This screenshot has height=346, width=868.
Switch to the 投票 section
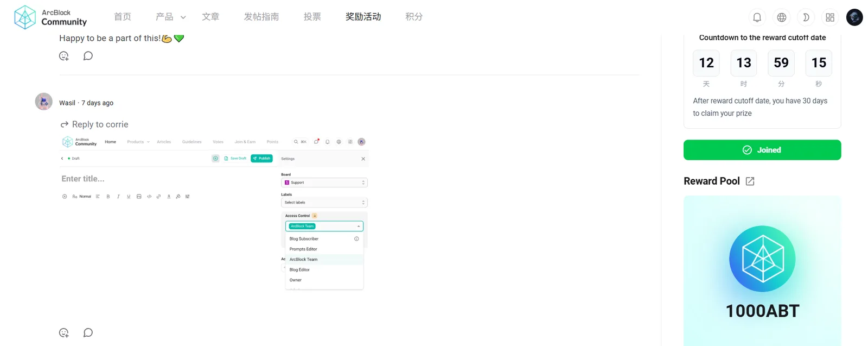312,17
